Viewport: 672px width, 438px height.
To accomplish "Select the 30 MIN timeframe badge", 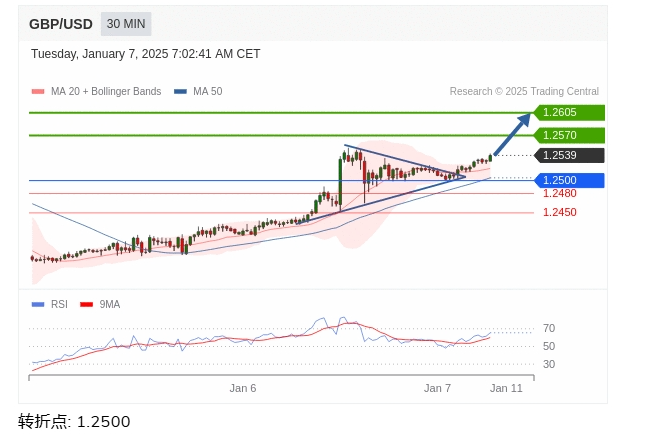I will [126, 24].
